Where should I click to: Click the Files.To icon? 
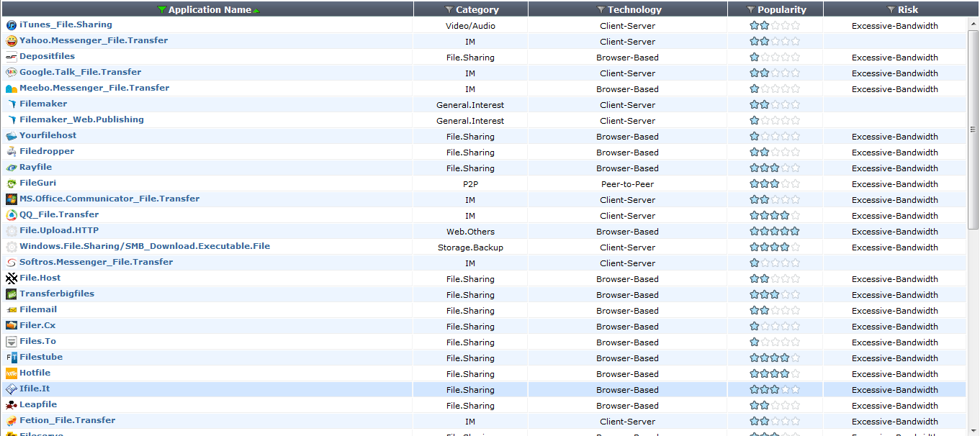tap(11, 342)
